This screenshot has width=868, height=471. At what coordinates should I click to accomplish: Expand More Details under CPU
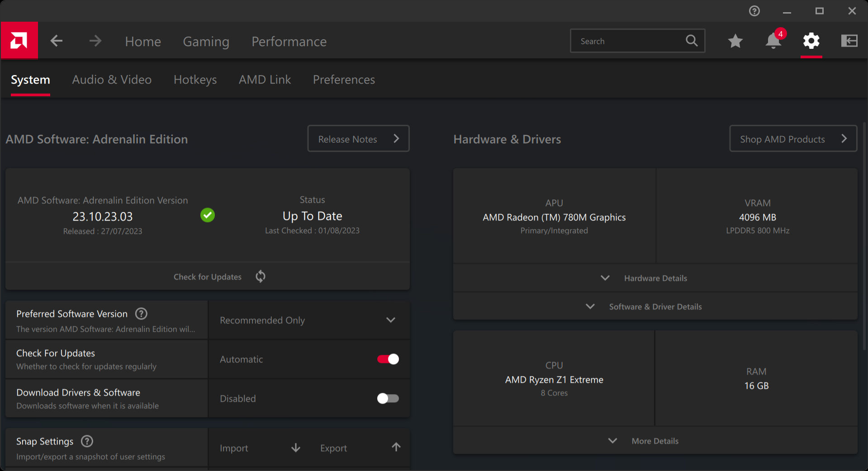tap(655, 441)
